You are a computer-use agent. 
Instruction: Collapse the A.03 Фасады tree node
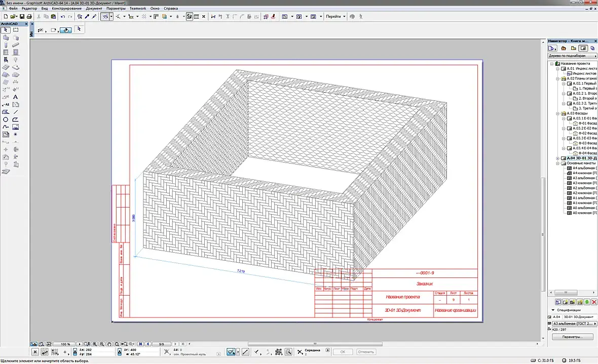click(x=557, y=113)
